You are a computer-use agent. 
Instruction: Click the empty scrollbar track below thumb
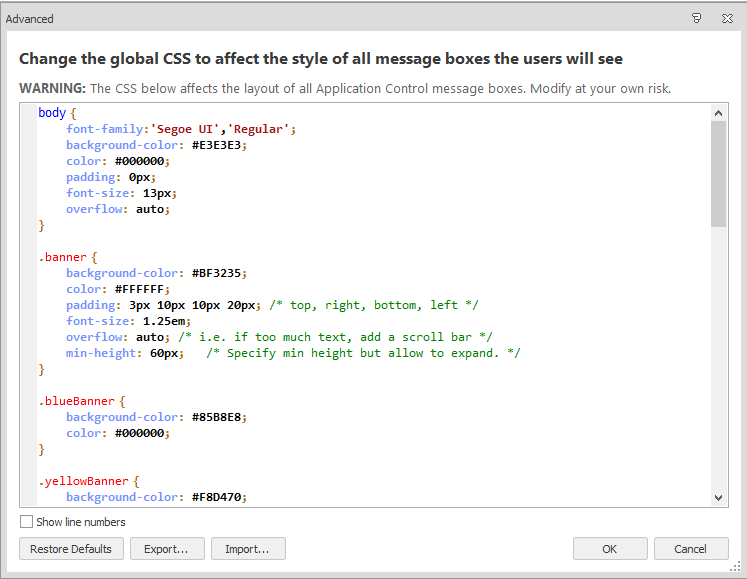pyautogui.click(x=719, y=360)
